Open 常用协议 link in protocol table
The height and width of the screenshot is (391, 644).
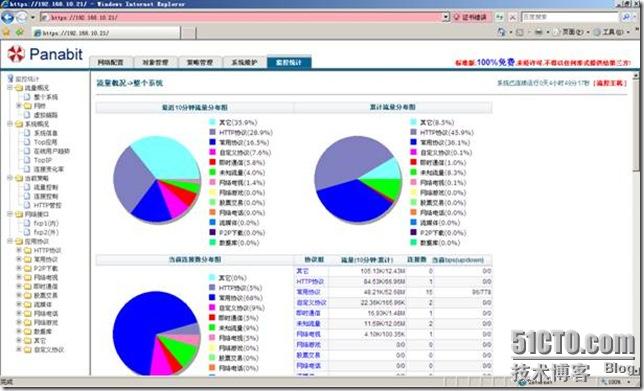coord(308,292)
